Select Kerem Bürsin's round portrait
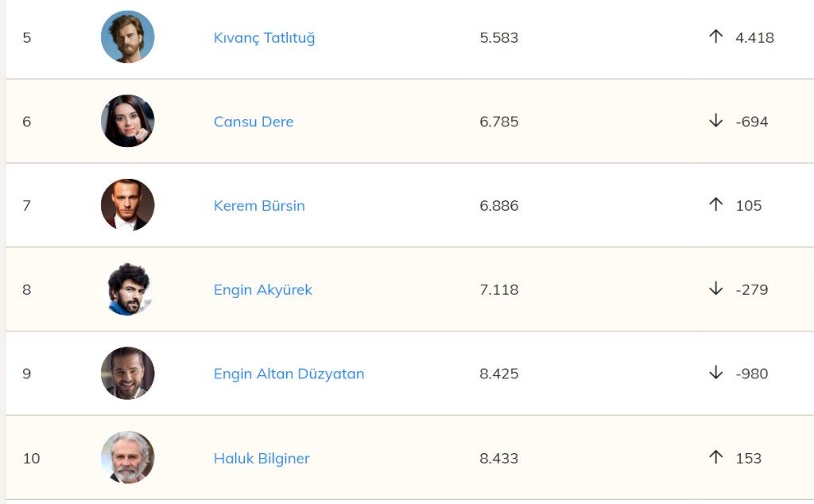This screenshot has width=814, height=504. [x=127, y=205]
